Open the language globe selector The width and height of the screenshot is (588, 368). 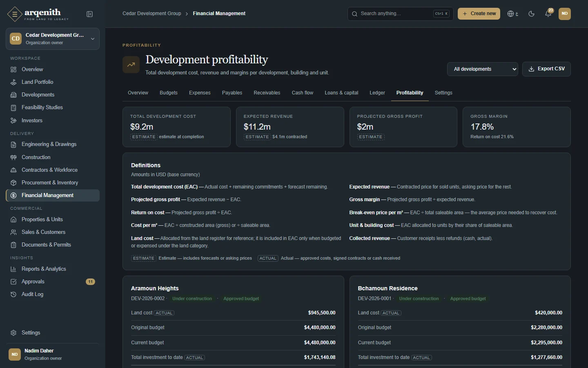(x=512, y=14)
